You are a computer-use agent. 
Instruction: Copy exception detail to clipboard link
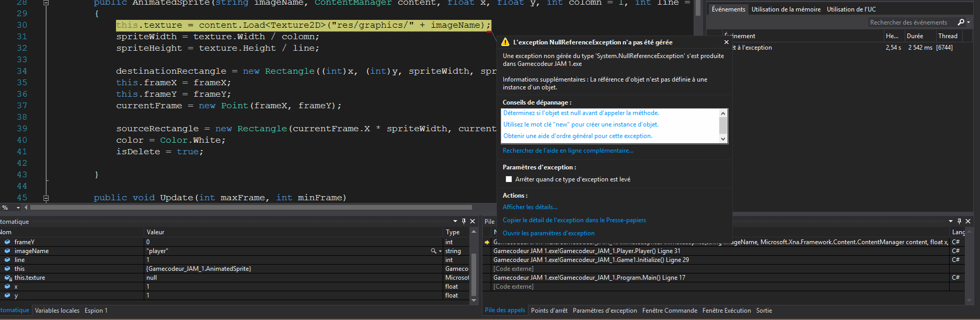(x=574, y=220)
